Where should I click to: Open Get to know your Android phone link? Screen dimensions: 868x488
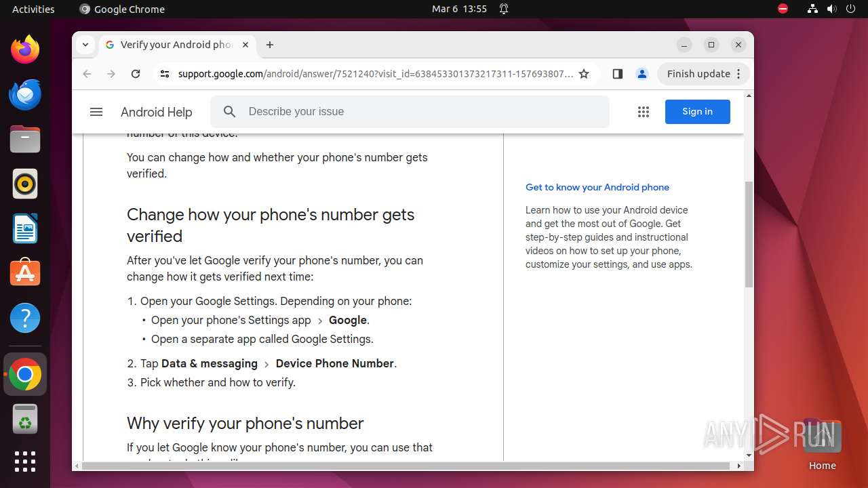[597, 187]
